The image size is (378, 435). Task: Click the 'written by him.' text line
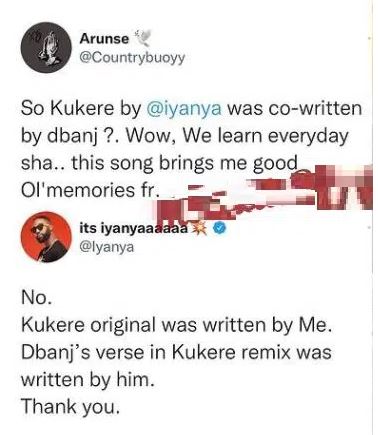coord(88,380)
